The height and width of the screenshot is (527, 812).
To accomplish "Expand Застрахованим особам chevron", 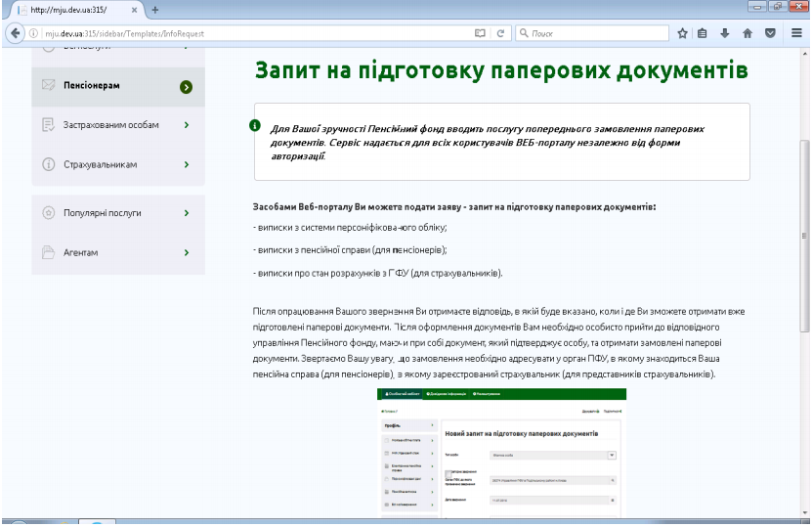I will [x=187, y=125].
